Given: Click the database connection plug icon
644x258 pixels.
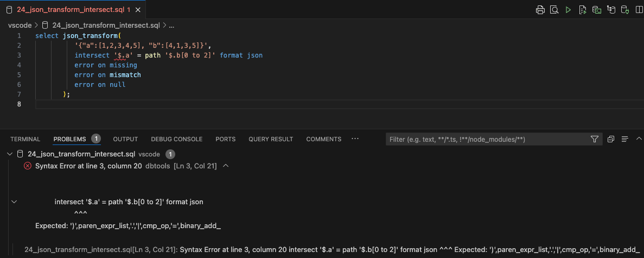Looking at the screenshot, I should click(624, 10).
